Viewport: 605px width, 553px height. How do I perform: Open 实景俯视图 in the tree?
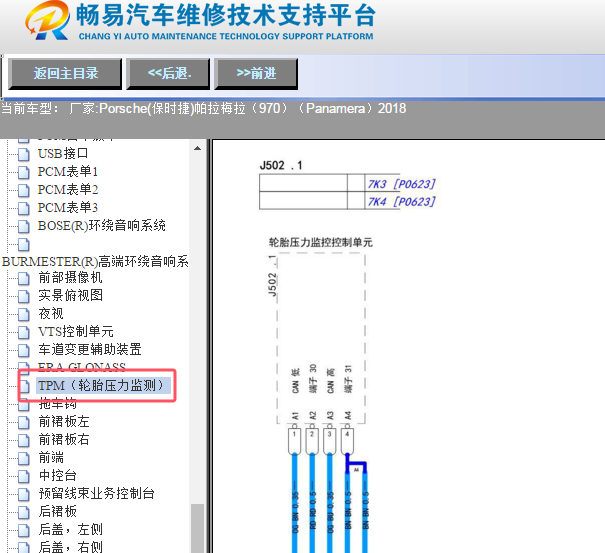[70, 295]
